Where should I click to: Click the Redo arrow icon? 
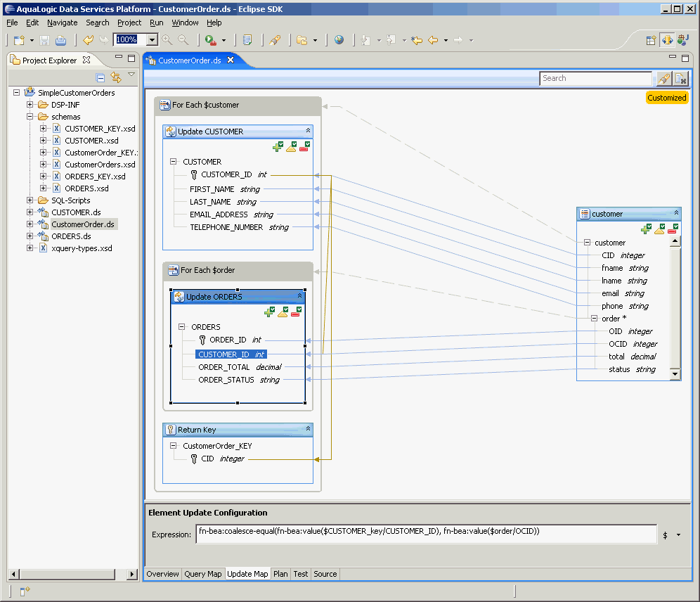coord(104,40)
